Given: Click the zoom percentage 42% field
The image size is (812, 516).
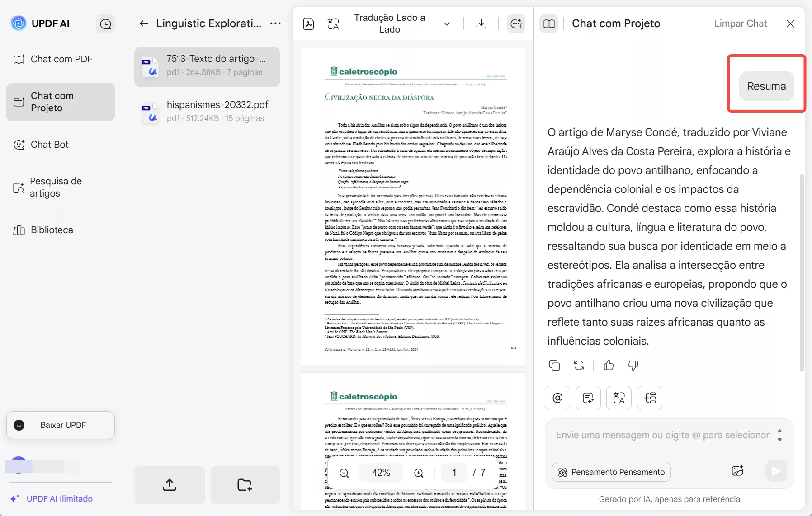Looking at the screenshot, I should tap(381, 473).
